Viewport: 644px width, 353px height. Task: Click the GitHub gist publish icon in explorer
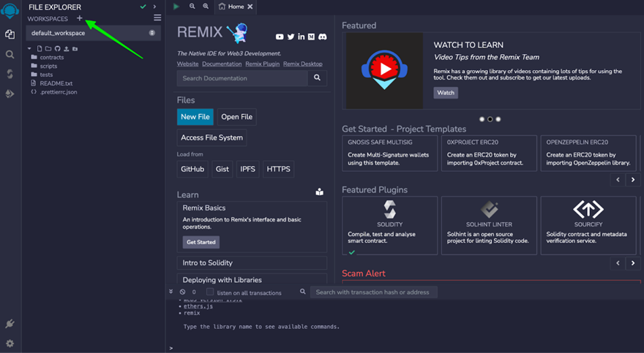tap(58, 48)
